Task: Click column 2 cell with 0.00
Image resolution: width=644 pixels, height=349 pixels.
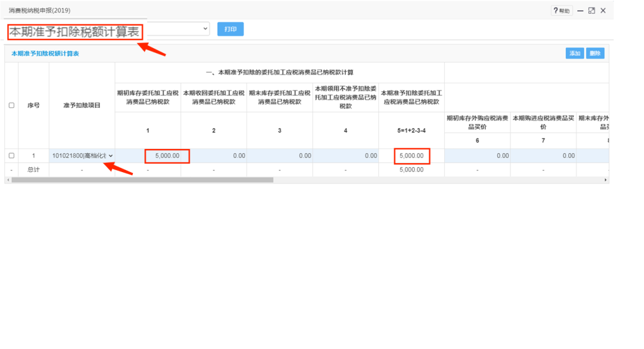Action: tap(213, 156)
